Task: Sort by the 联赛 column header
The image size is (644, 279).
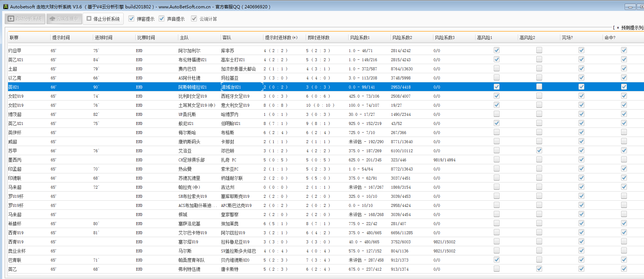Action: [x=14, y=38]
